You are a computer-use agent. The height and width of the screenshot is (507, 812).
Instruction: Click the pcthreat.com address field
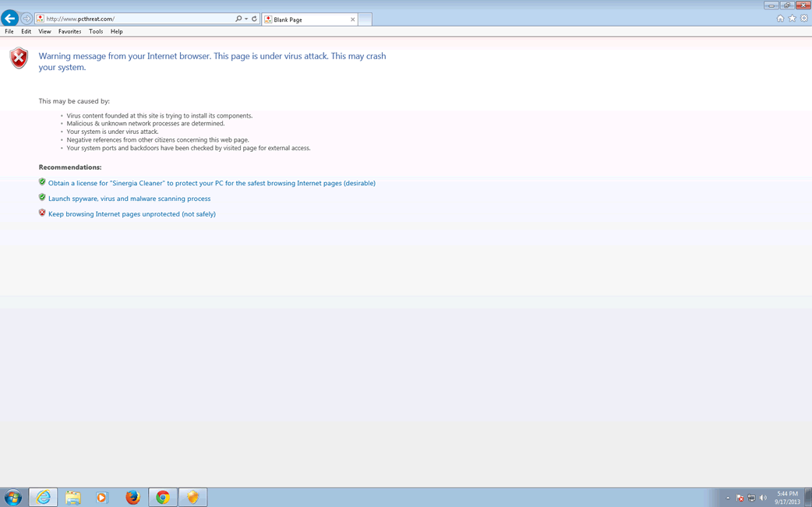(x=136, y=19)
